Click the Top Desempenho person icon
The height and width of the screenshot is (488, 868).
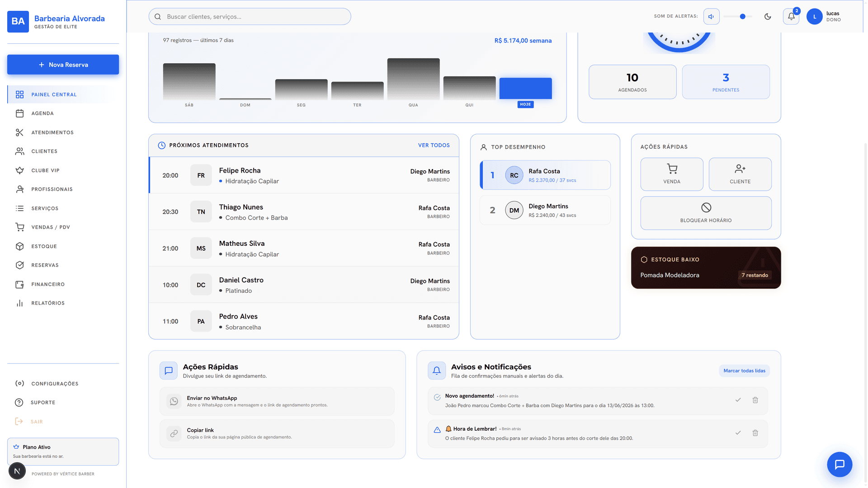tap(483, 147)
